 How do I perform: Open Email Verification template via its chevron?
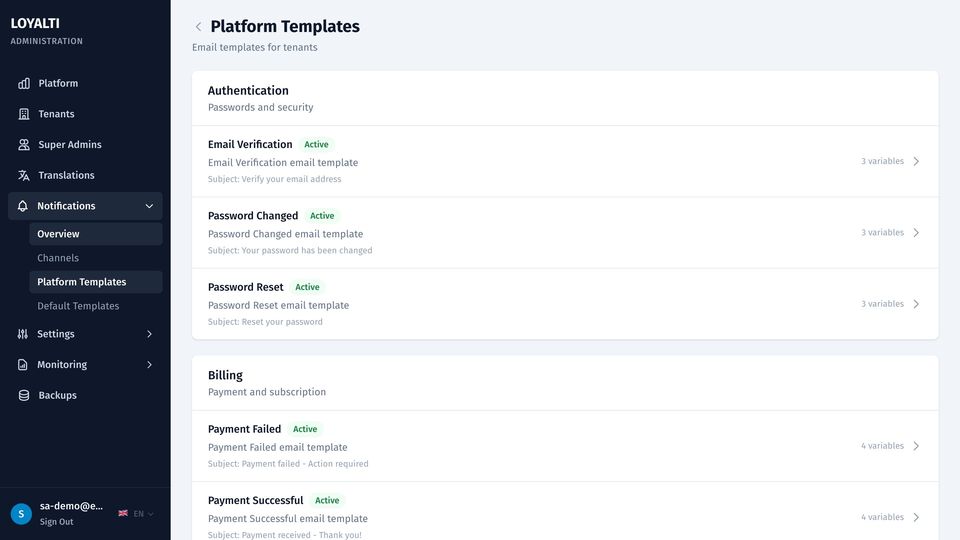pos(916,161)
